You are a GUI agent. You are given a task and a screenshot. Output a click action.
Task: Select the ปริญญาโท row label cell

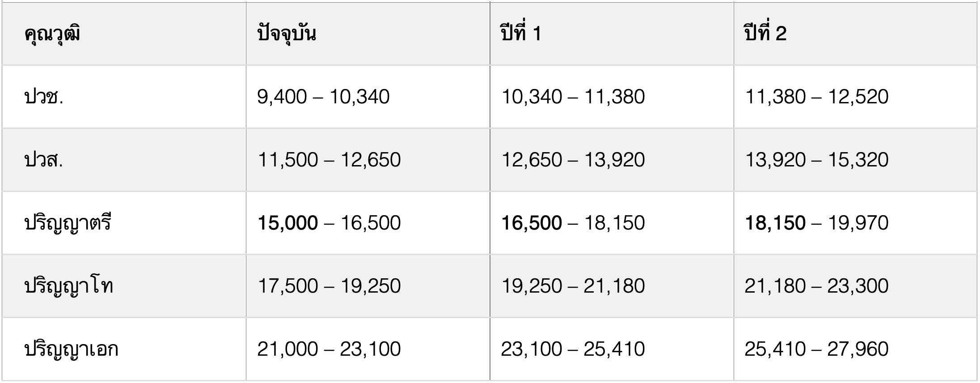click(x=69, y=286)
